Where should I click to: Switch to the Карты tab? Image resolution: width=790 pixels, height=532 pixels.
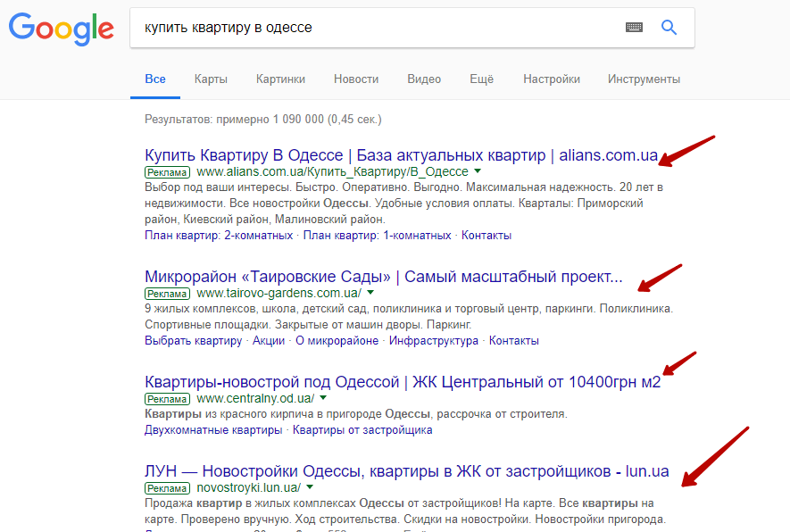[x=211, y=79]
